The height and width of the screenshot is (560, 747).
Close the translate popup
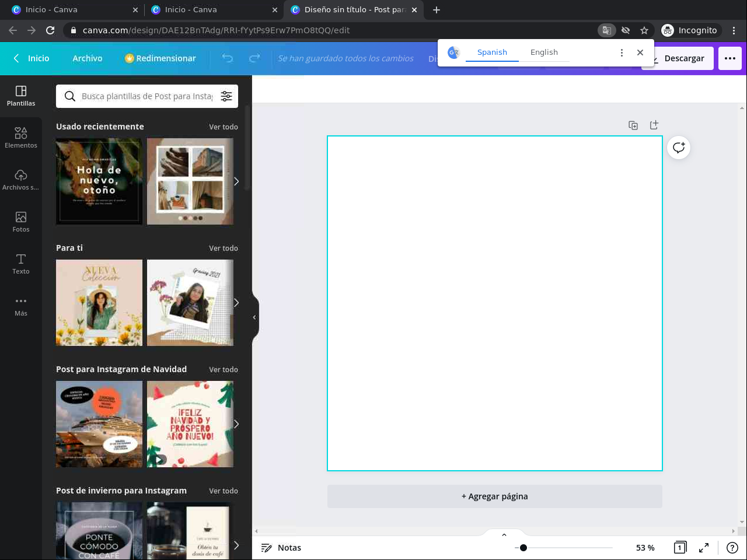640,52
